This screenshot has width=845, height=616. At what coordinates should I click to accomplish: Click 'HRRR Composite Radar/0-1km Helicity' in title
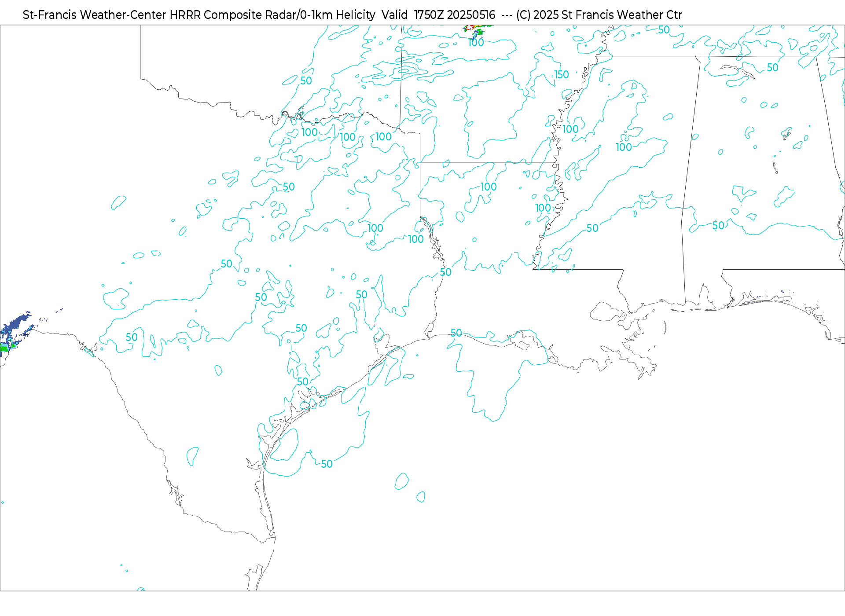272,15
